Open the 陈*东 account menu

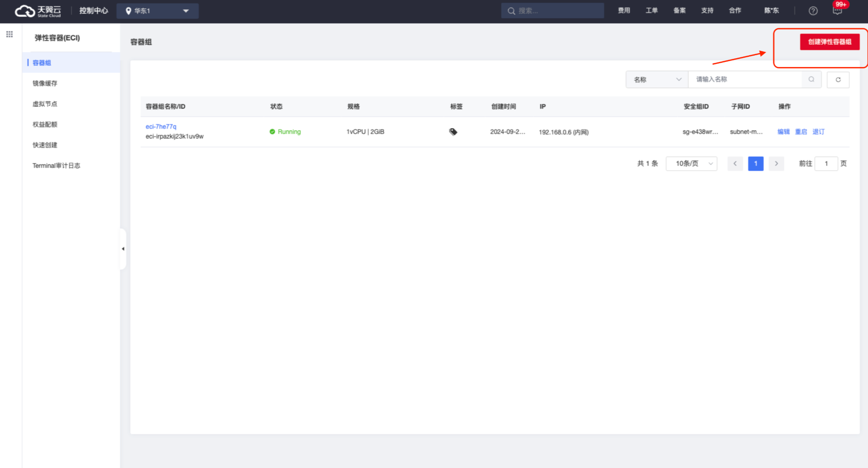[x=771, y=11]
